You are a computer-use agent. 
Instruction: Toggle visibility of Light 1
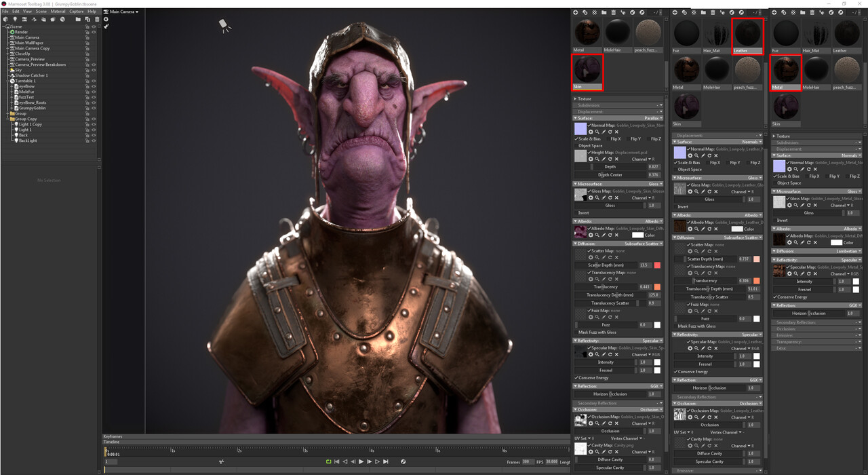click(94, 130)
